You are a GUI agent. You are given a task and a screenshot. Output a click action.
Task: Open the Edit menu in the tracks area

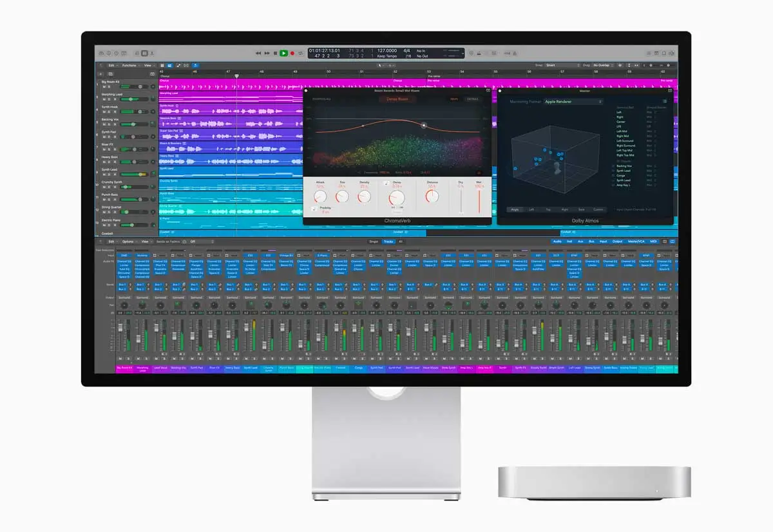[x=113, y=65]
